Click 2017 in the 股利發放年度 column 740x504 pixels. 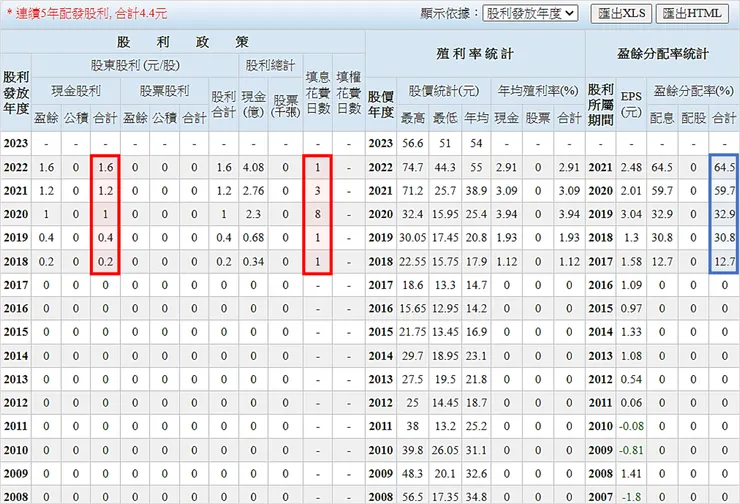pyautogui.click(x=16, y=285)
